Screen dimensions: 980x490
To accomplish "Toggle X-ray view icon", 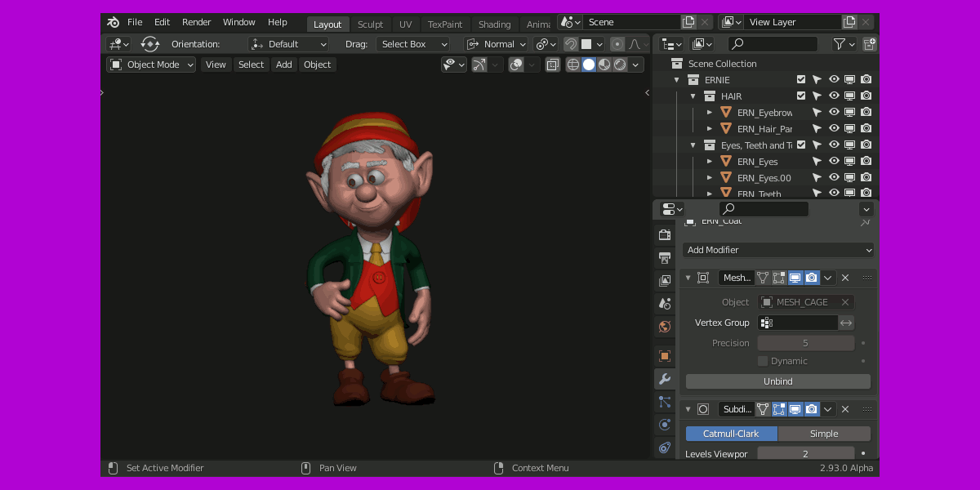I will 553,65.
